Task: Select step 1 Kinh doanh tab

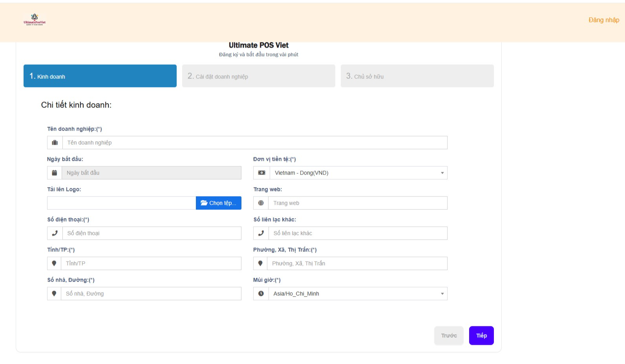Action: [x=100, y=76]
